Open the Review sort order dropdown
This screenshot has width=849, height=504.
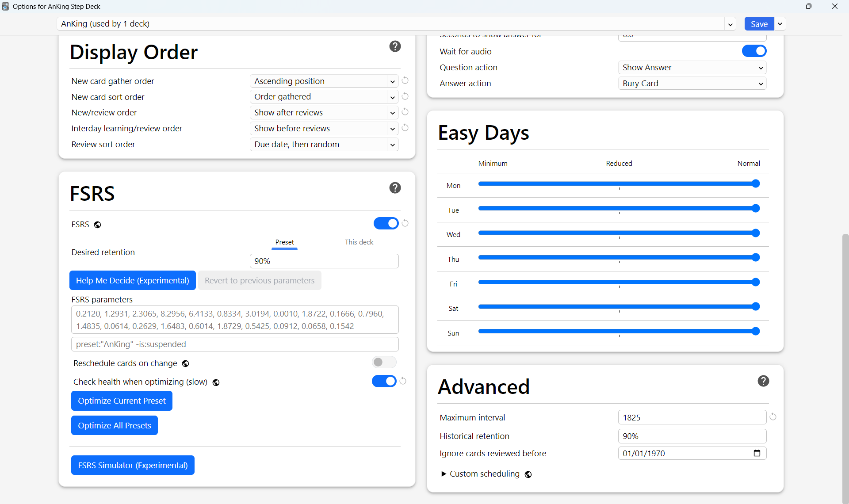tap(324, 145)
